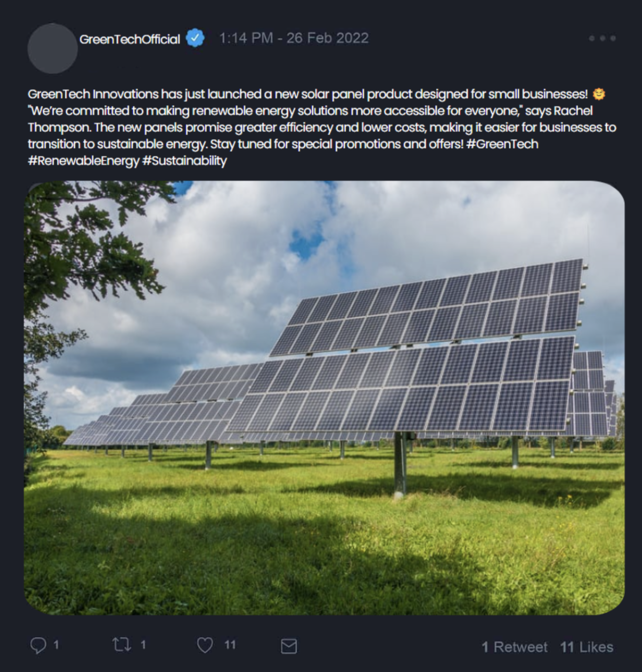Share tweet via the envelope icon
The width and height of the screenshot is (642, 672).
pyautogui.click(x=288, y=646)
